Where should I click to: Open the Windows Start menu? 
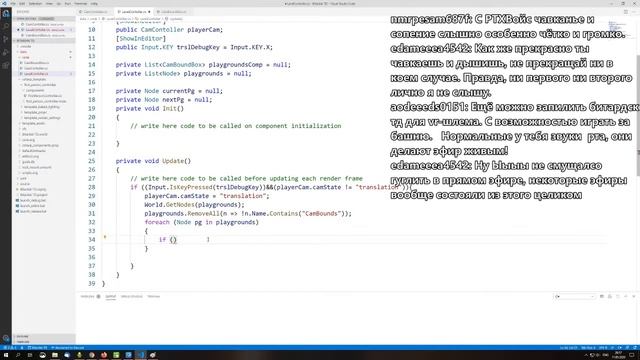(6, 355)
